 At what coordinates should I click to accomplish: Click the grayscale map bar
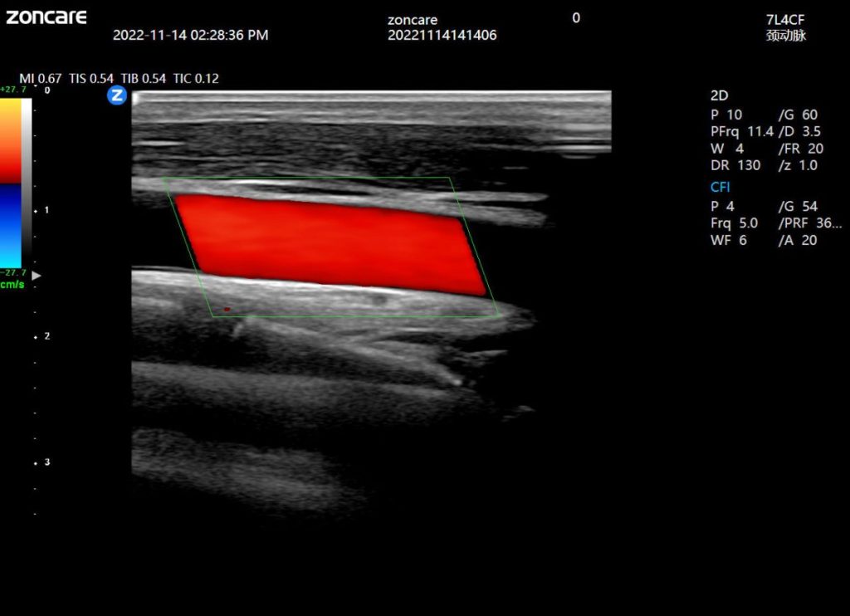27,183
